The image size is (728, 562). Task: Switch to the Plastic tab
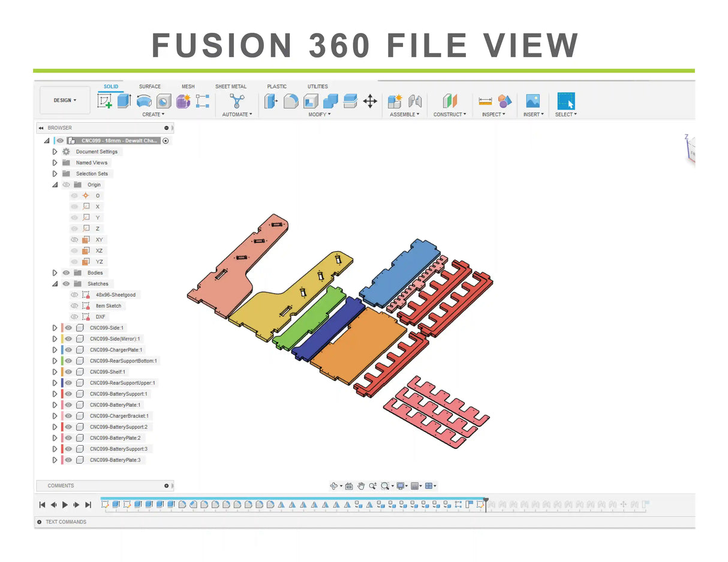coord(277,86)
